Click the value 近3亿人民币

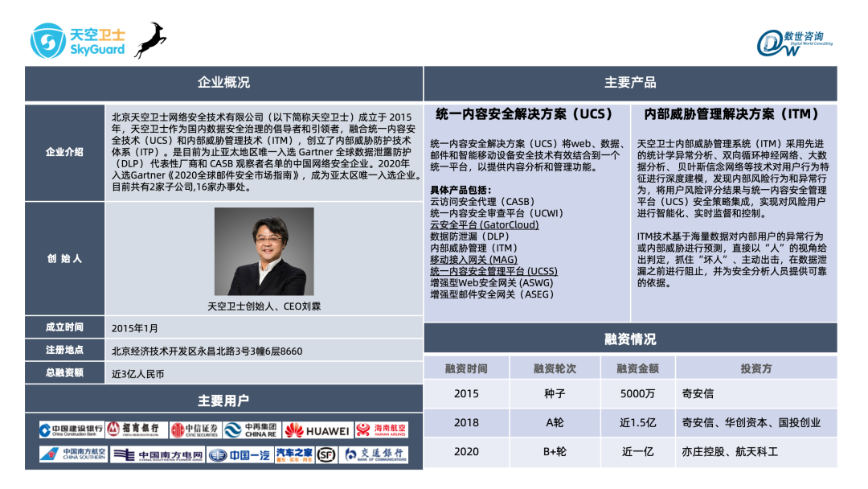pyautogui.click(x=138, y=374)
